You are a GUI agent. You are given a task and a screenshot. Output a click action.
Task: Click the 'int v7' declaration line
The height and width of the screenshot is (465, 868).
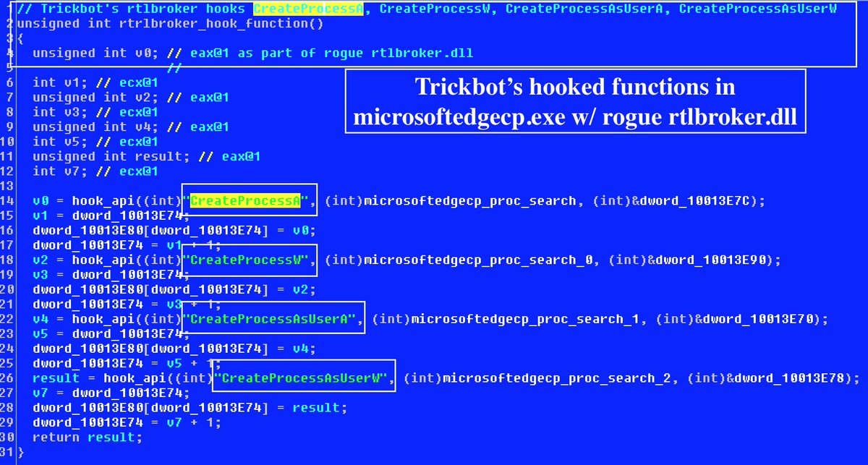point(95,171)
